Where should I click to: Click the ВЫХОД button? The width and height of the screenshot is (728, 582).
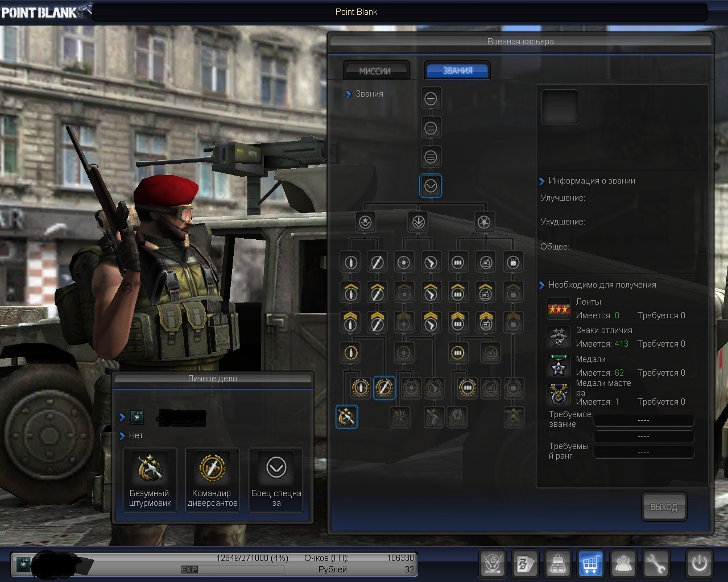[x=664, y=507]
